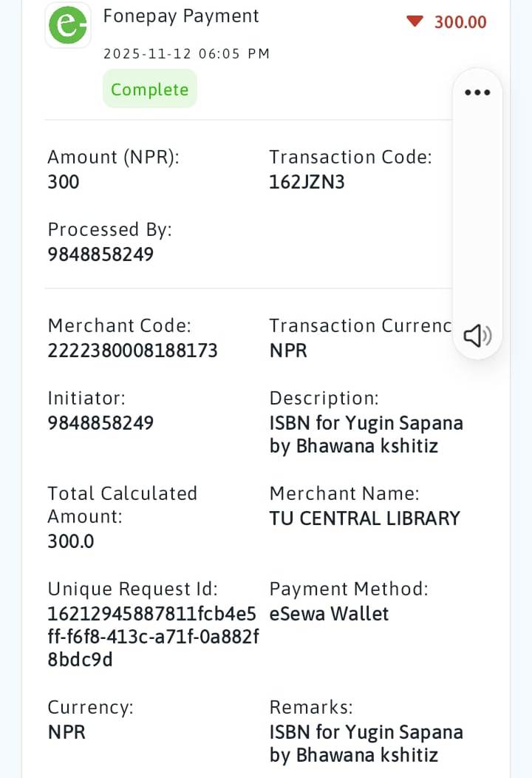This screenshot has height=778, width=532.
Task: Tap the eSewa Wallet payment method
Action: click(x=329, y=614)
